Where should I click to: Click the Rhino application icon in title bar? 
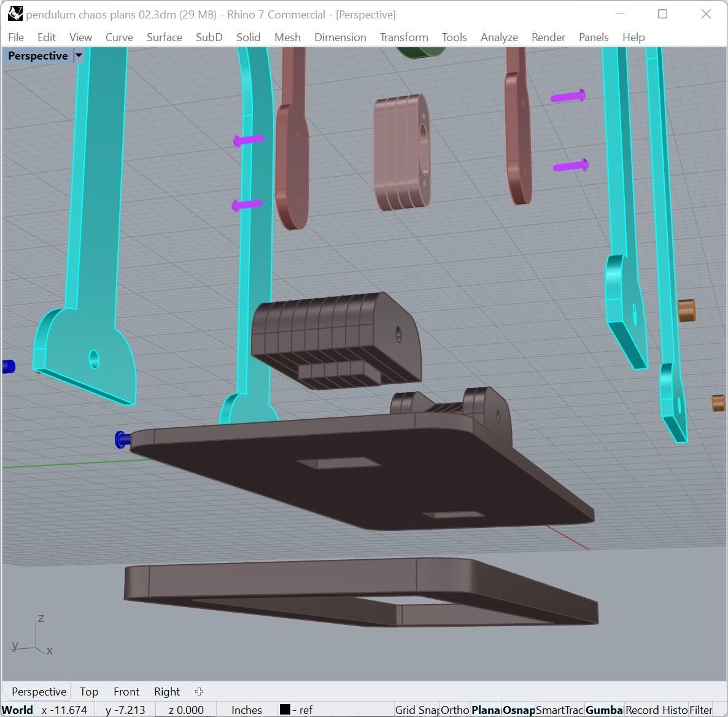click(x=15, y=14)
